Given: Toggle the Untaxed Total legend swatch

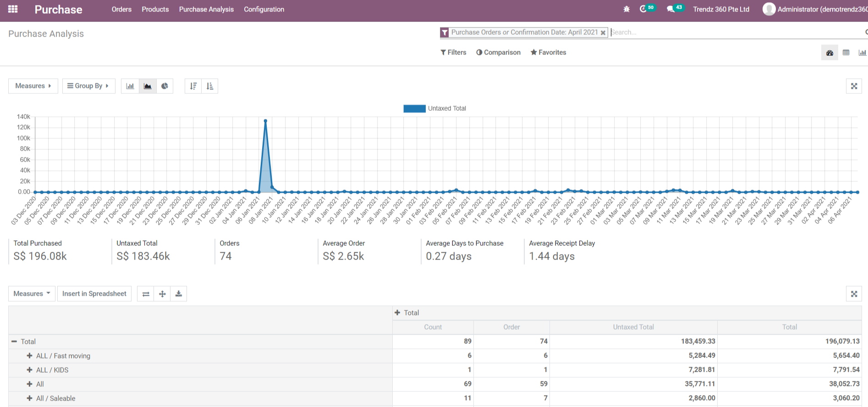Looking at the screenshot, I should 414,109.
